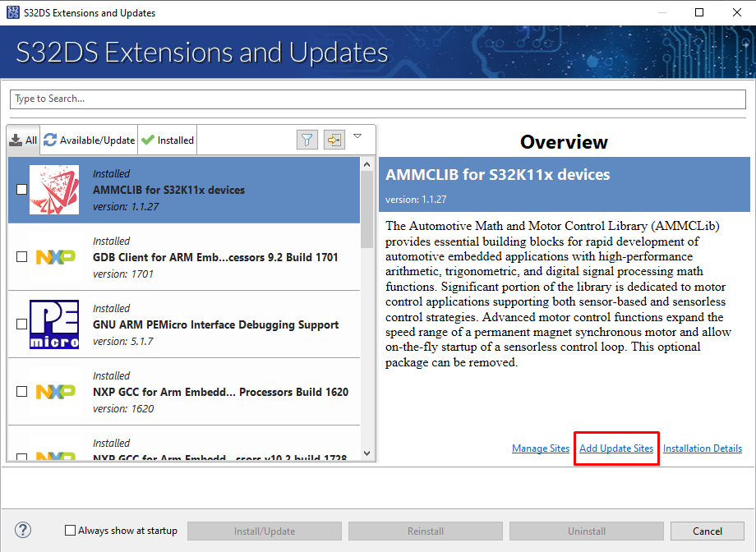Viewport: 756px width, 552px height.
Task: Click the NXP logo for GDB Client
Action: (x=54, y=257)
